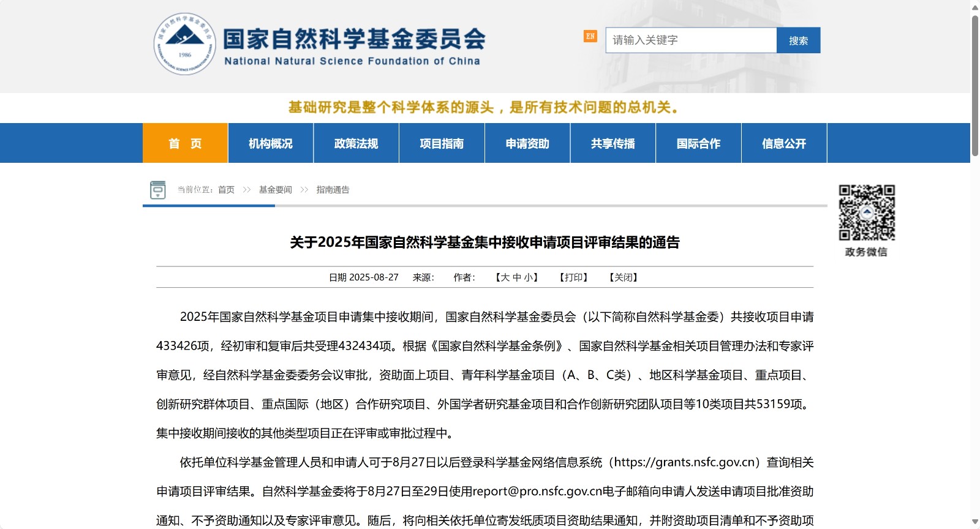
Task: Click the article title heading
Action: [x=485, y=242]
